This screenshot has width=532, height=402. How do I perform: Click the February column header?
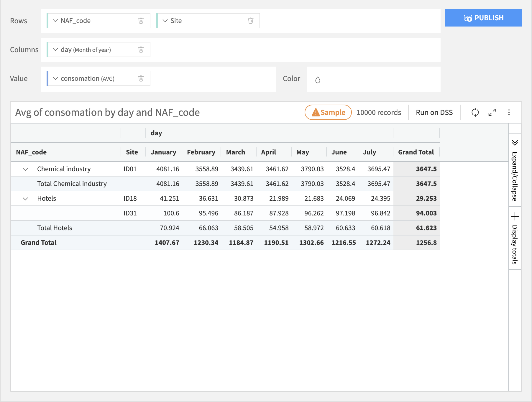[201, 152]
